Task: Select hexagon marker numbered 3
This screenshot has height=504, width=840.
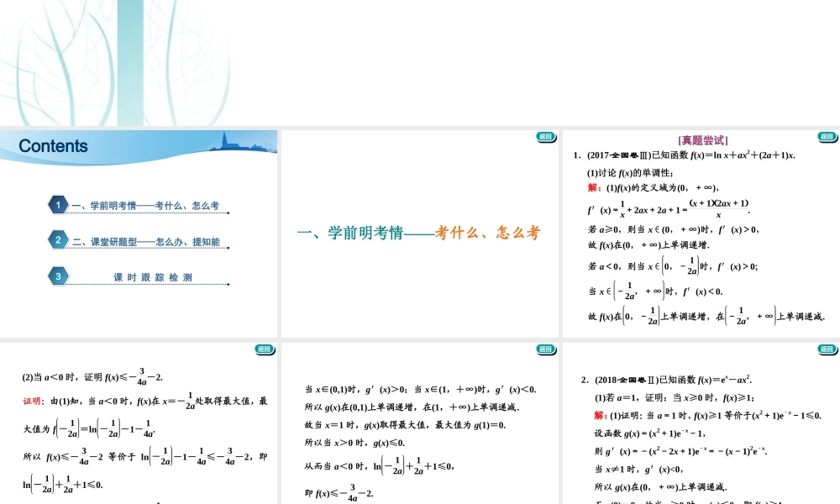Action: click(58, 275)
